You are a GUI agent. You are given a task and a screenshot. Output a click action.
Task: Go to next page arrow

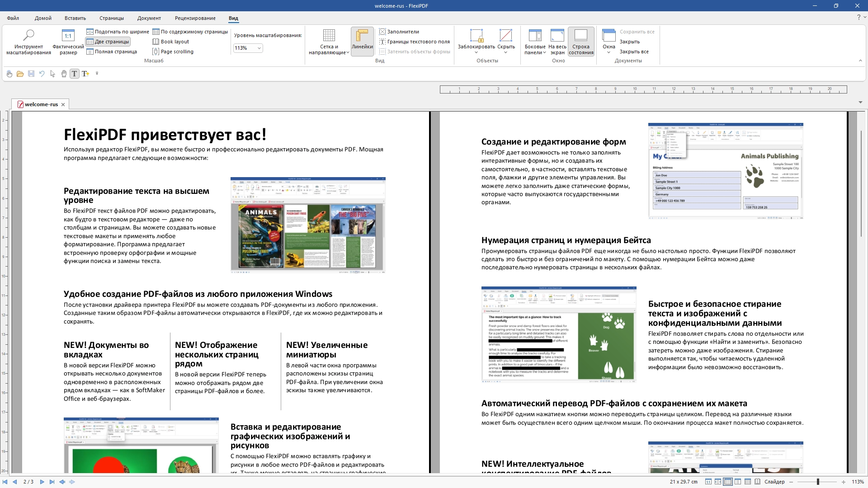[42, 482]
